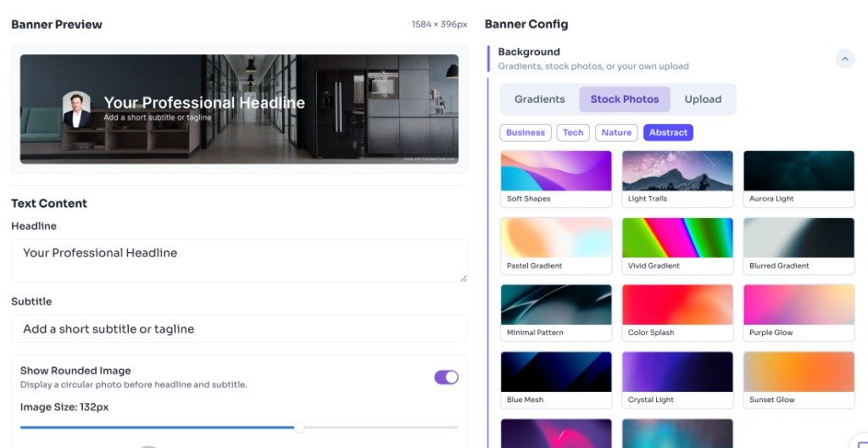Pick the Purple Glow background
The image size is (868, 448).
tap(798, 313)
